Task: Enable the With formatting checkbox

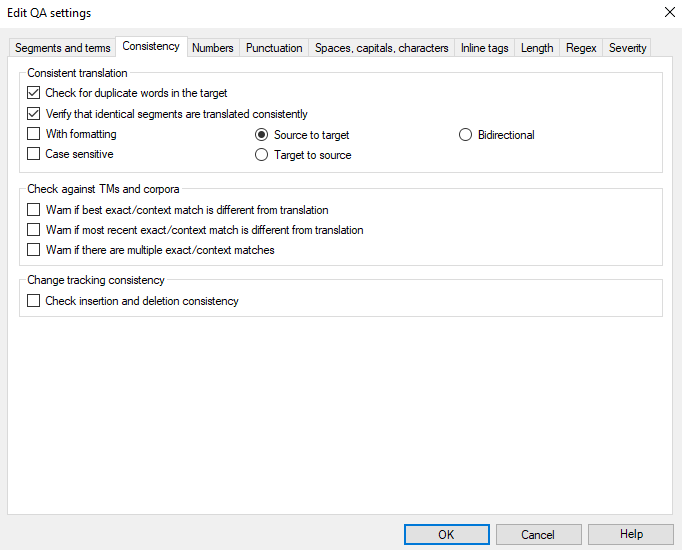Action: [33, 133]
